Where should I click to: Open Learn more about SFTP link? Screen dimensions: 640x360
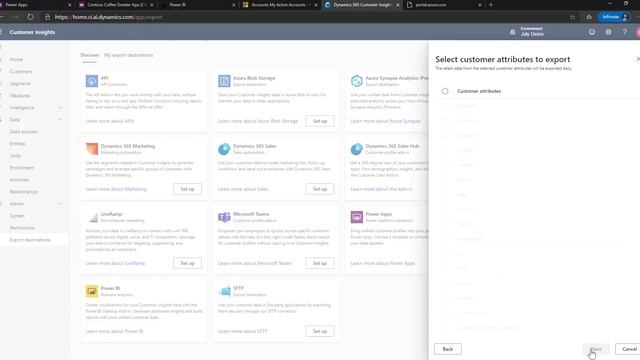coord(242,331)
